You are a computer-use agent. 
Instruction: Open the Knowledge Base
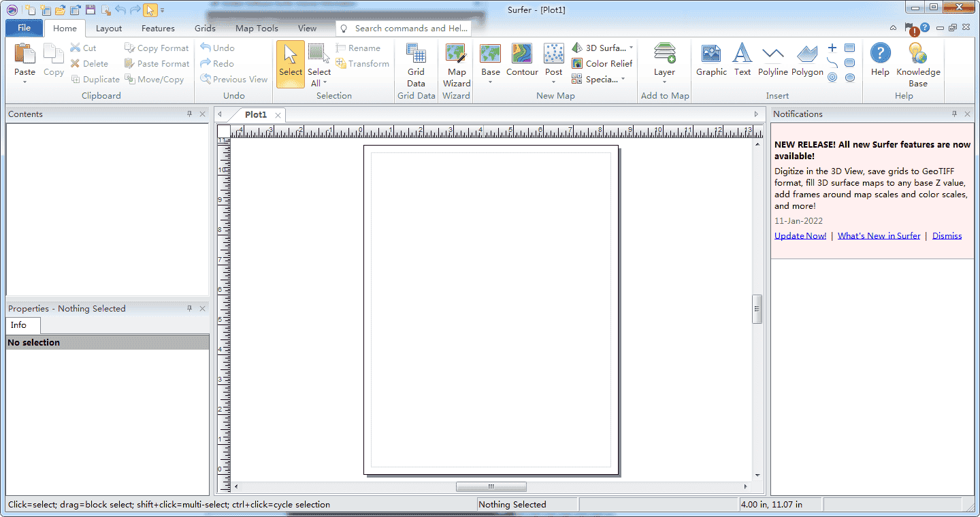[917, 65]
